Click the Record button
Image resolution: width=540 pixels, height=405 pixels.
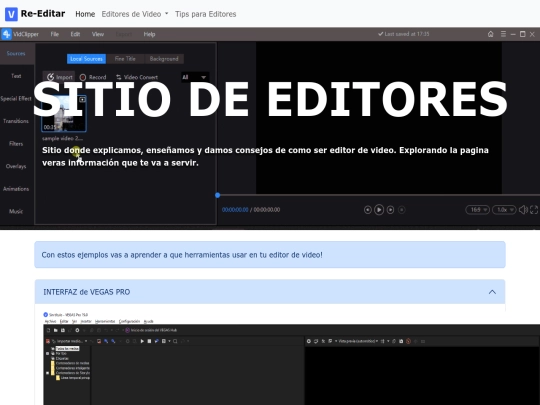[93, 77]
